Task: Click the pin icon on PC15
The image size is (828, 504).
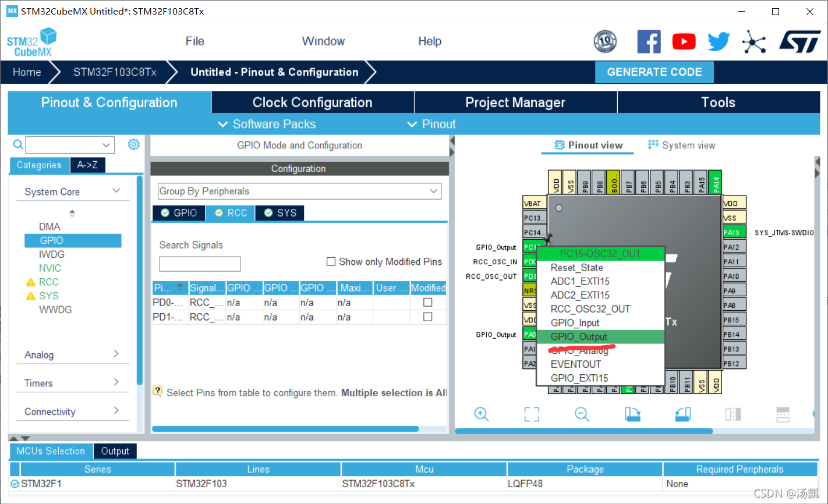Action: [547, 239]
